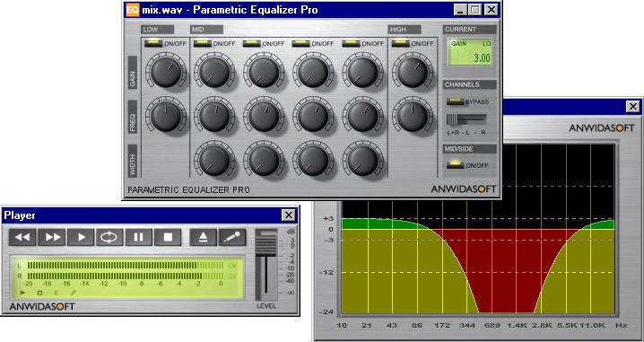Click the eject button in the Player
Screen dimensions: 644x342
(x=204, y=237)
